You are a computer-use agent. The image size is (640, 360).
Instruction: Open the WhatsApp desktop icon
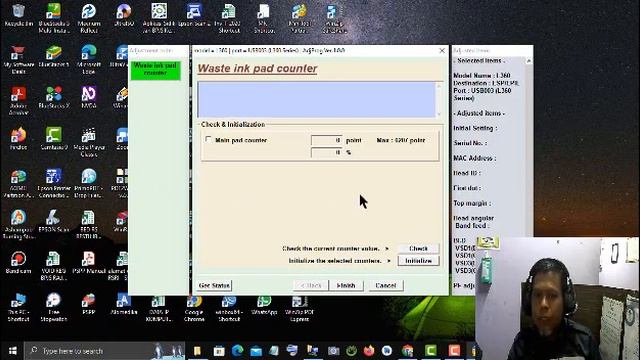coord(264,305)
